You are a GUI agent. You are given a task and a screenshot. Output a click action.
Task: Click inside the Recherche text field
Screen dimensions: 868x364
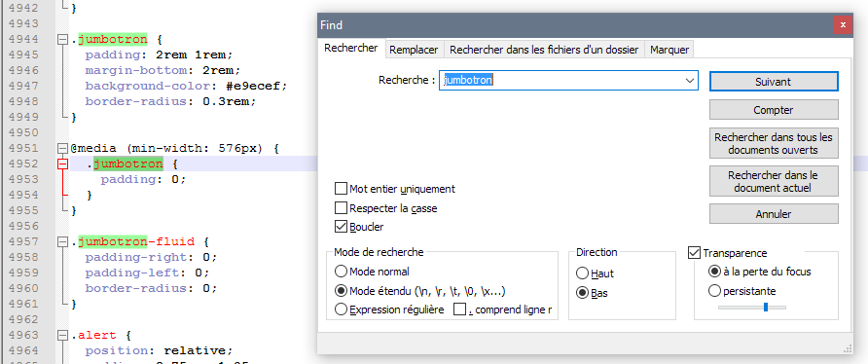pyautogui.click(x=561, y=81)
